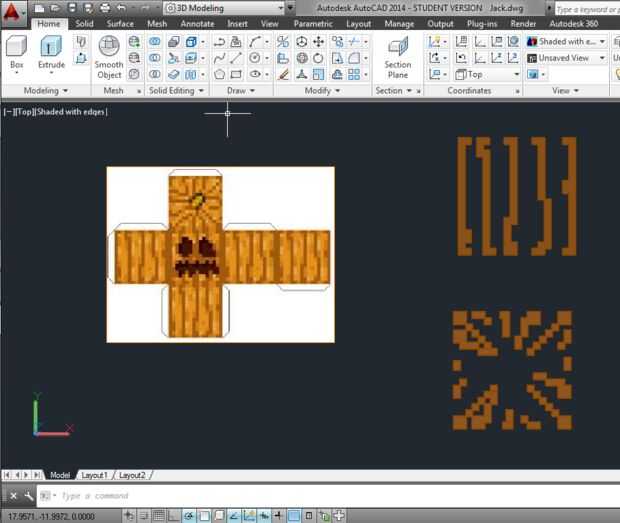
Task: Select the Move tool in Modify panel
Action: pos(319,42)
